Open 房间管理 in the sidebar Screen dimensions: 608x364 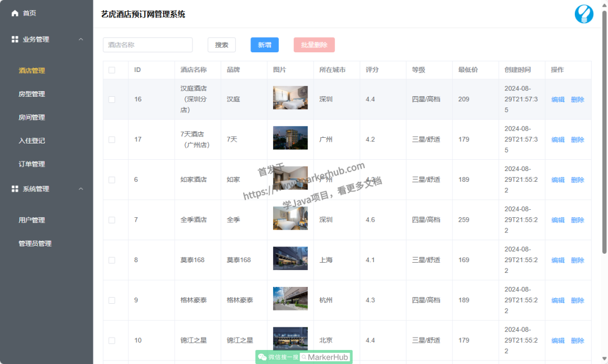(x=32, y=117)
